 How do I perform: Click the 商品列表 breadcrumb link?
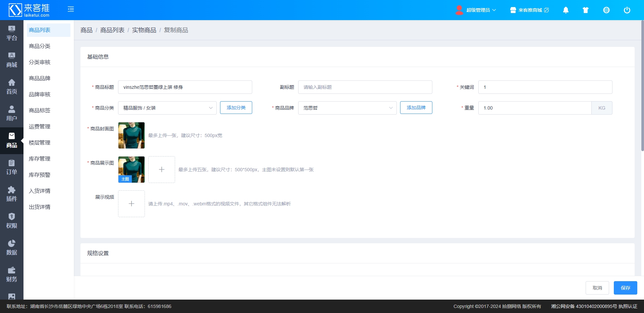point(112,30)
